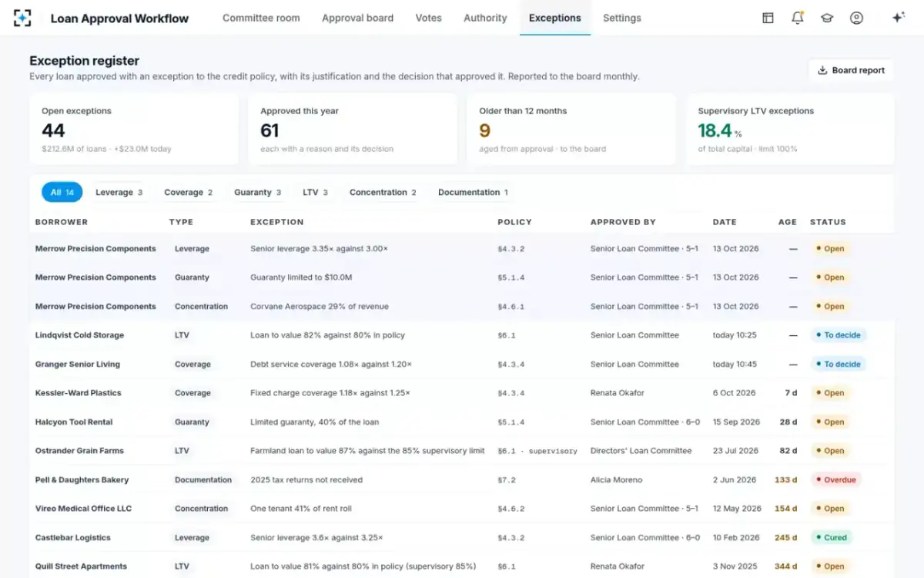Filter by Guaranty exceptions

257,193
